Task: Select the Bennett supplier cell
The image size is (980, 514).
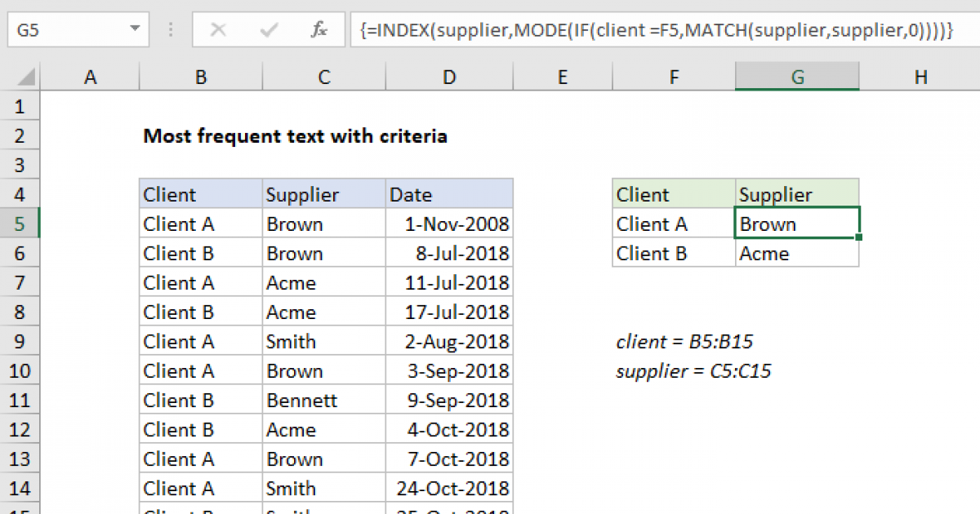Action: [x=323, y=400]
